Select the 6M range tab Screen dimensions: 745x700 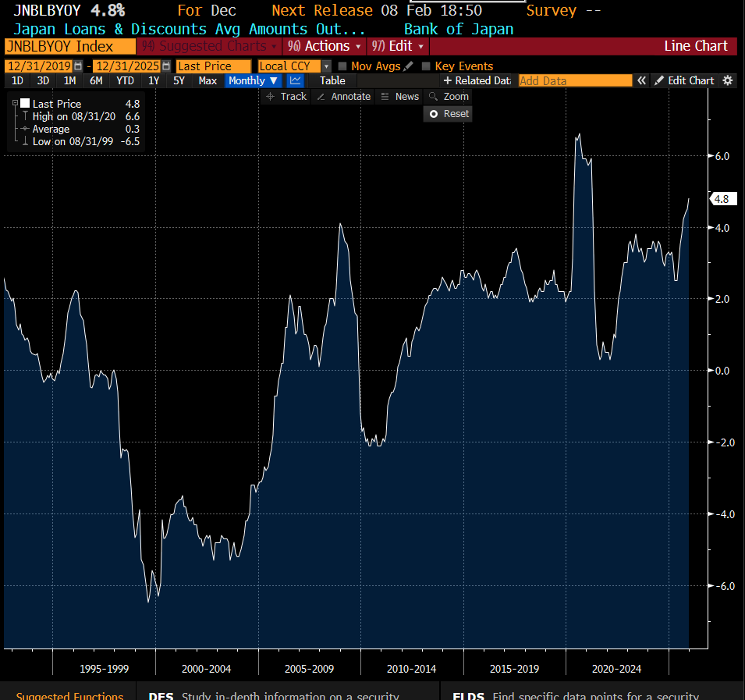(96, 81)
